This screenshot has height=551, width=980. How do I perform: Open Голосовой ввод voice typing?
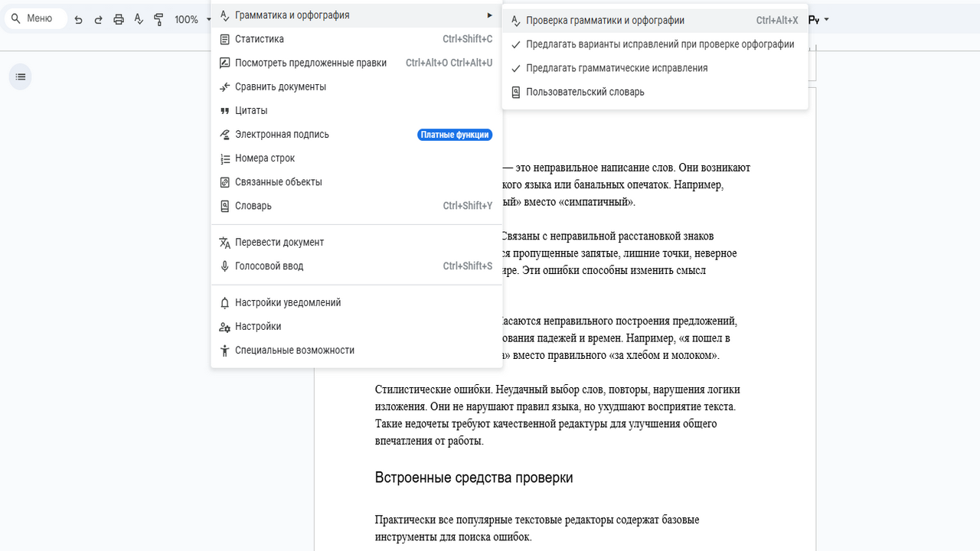[x=269, y=266]
